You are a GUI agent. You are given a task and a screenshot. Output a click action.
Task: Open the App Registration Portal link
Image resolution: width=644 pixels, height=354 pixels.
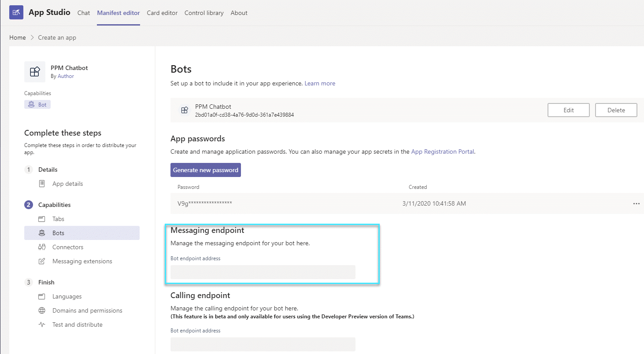pyautogui.click(x=443, y=151)
